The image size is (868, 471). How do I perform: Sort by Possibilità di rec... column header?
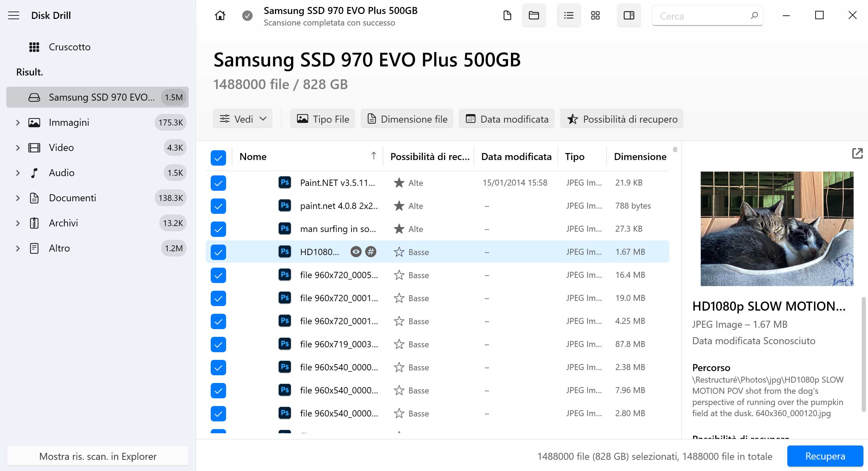pos(430,157)
